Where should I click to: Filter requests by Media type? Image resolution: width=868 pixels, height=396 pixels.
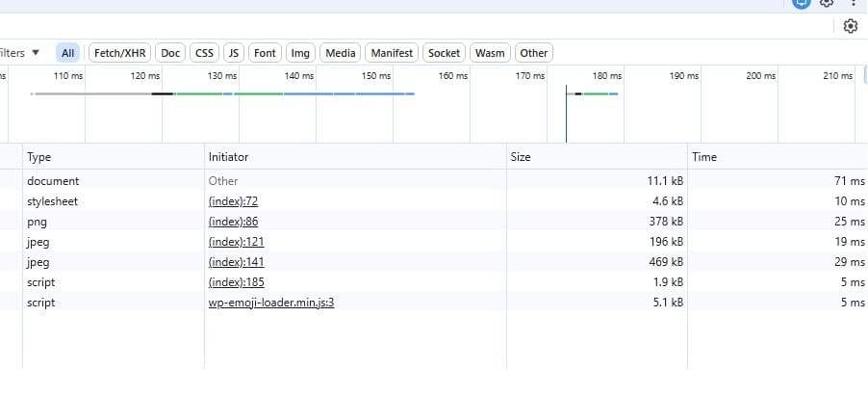[341, 53]
